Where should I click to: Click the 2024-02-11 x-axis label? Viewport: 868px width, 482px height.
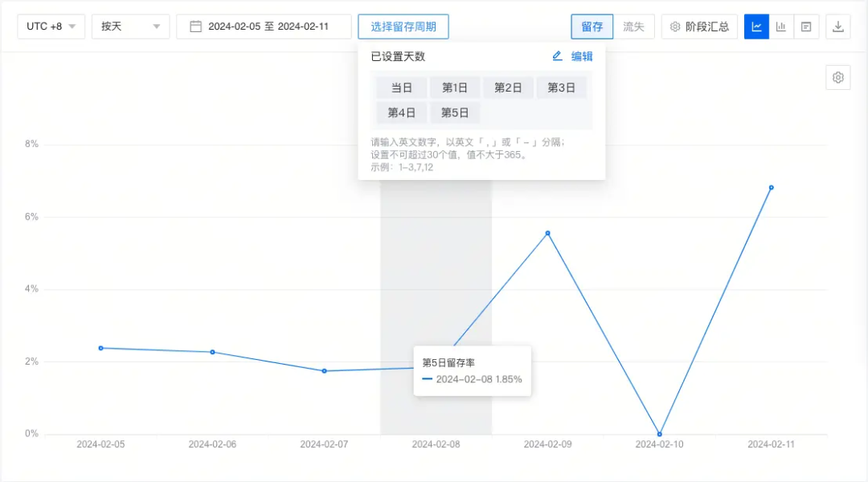click(x=771, y=443)
